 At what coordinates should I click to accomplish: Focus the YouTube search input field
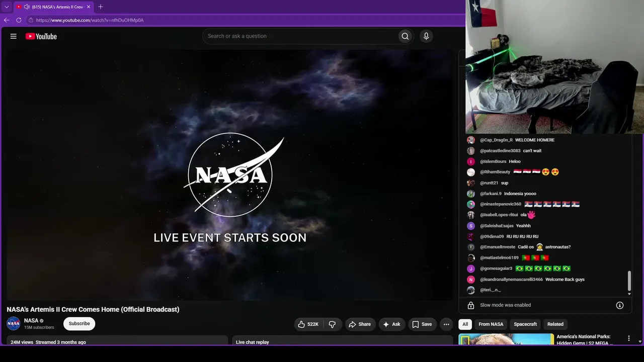tap(301, 36)
